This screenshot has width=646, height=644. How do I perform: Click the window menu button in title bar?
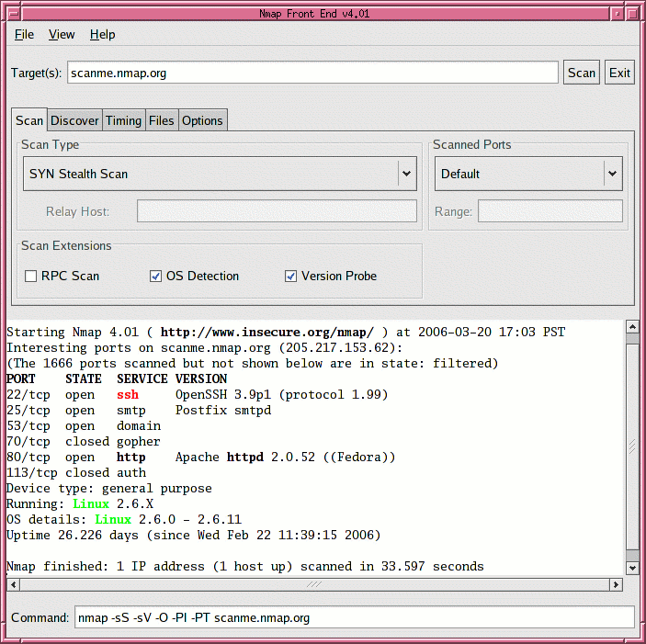click(14, 14)
